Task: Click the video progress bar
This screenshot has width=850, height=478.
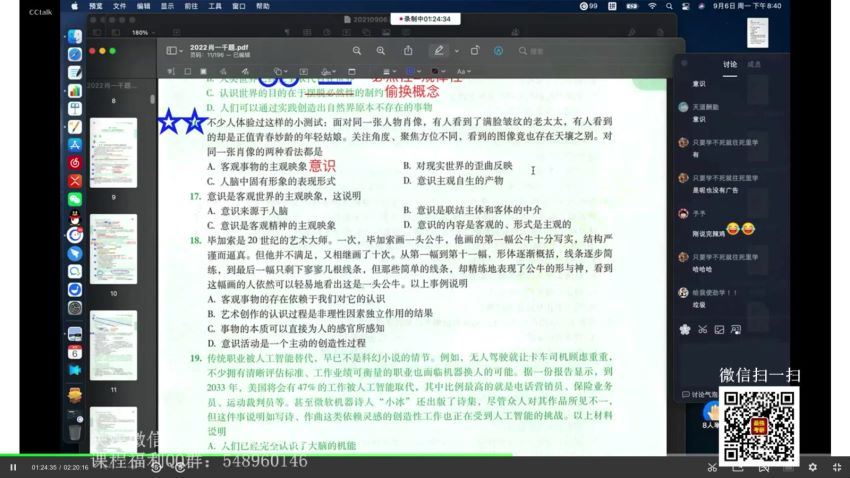Action: pyautogui.click(x=300, y=456)
